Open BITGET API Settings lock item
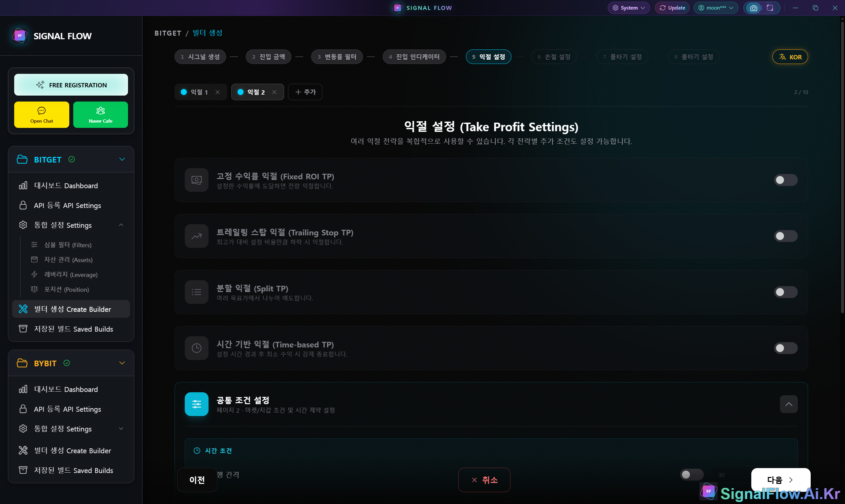Viewport: 845px width, 504px height. [67, 205]
